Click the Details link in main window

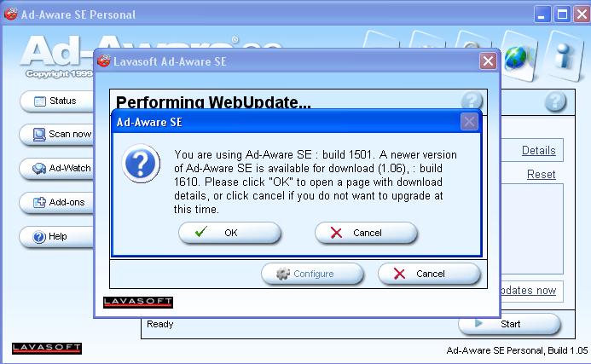pos(539,150)
